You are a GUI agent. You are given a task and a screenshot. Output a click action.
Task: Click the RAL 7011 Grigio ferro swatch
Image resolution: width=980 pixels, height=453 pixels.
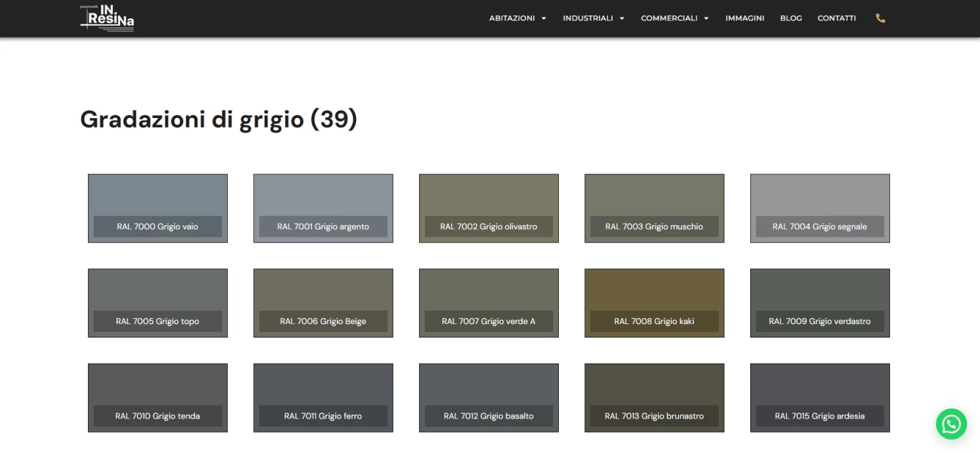[323, 397]
